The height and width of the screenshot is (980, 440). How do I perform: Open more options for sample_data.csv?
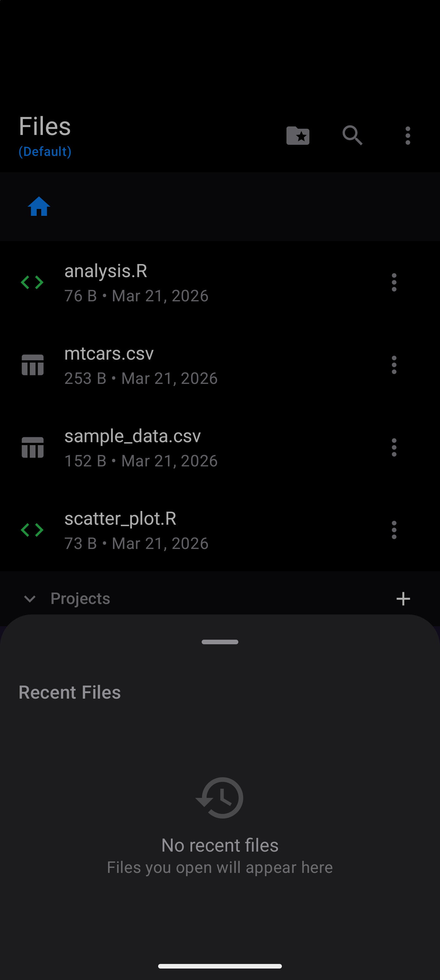point(394,447)
